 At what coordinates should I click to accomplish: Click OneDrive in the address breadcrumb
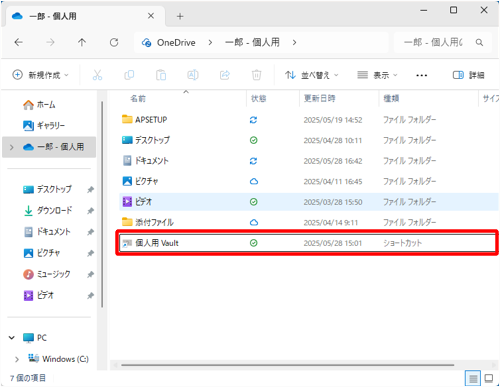tap(176, 43)
